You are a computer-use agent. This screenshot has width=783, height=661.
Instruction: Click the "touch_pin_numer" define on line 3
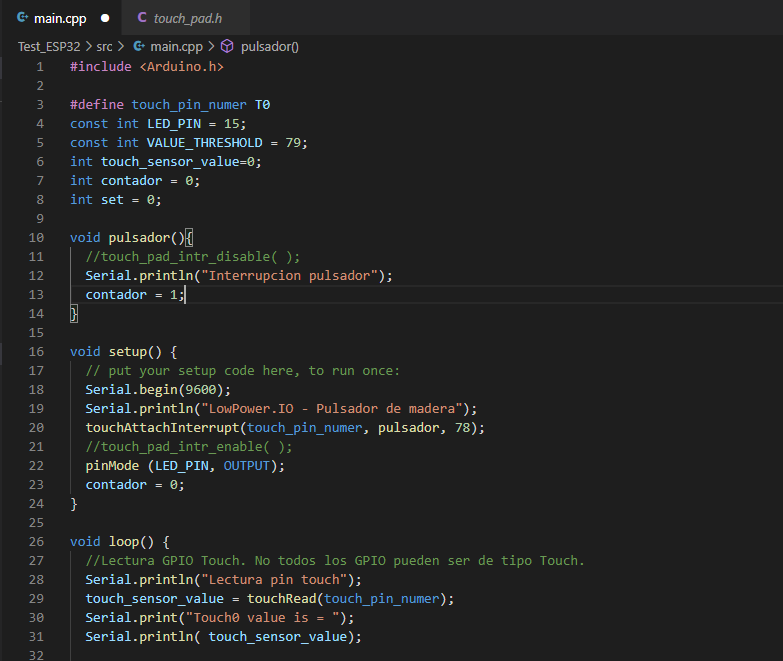click(x=189, y=105)
